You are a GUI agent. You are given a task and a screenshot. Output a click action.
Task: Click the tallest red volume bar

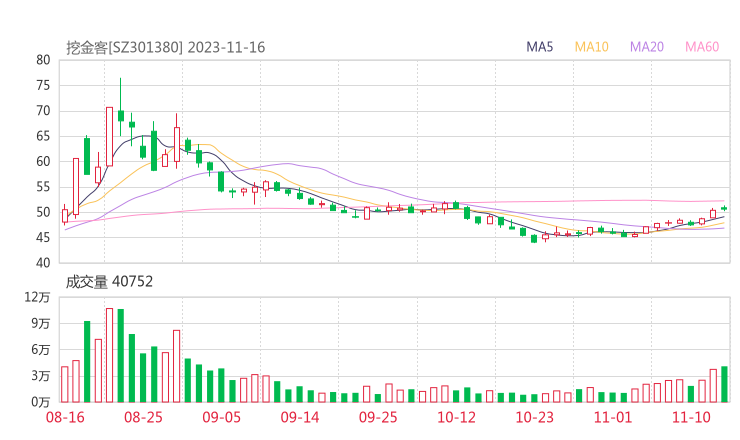[x=109, y=355]
